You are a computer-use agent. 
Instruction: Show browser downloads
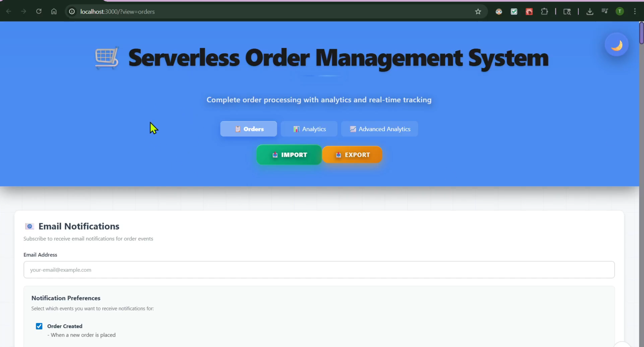pos(590,11)
